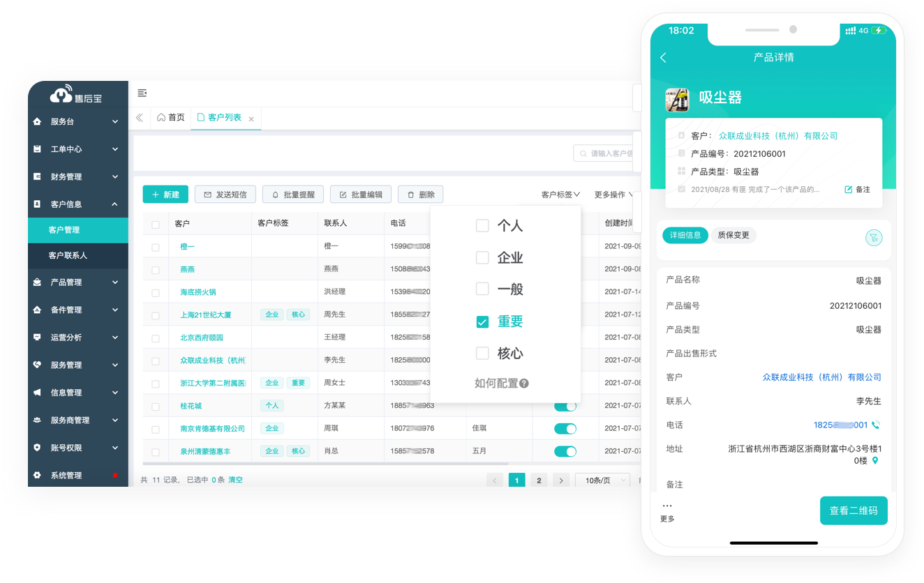The image size is (924, 583).
Task: Click the 新建 button
Action: [x=165, y=194]
